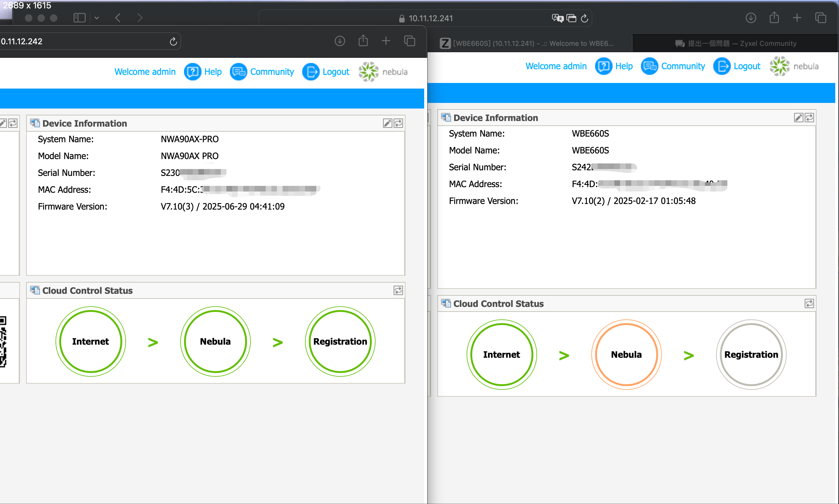Open Share menu in front Safari window
Viewport: 839px width, 504px height.
[x=363, y=41]
